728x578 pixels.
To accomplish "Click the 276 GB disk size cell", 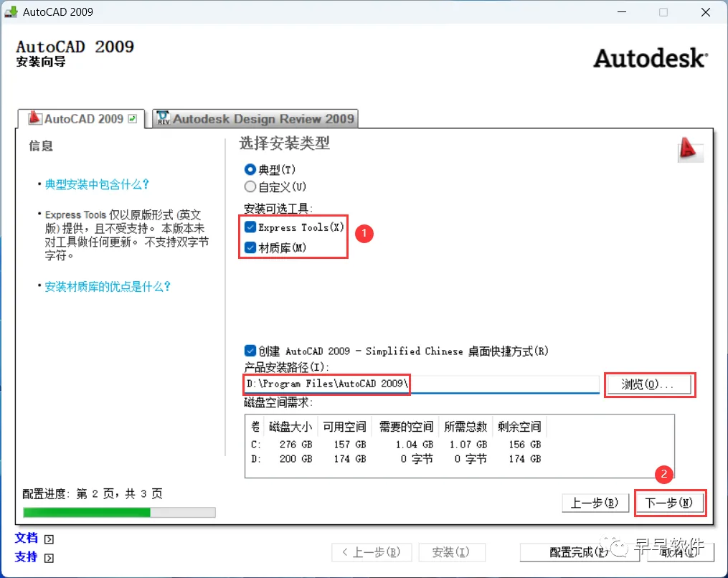I will tap(296, 445).
